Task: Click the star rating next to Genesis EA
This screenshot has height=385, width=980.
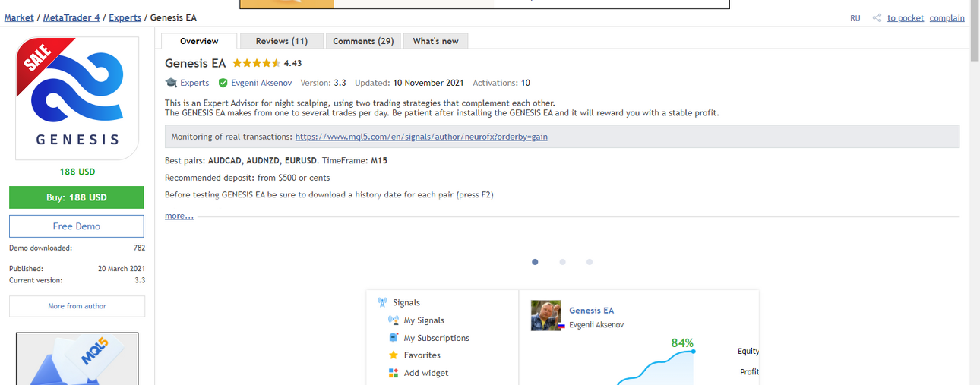Action: [x=256, y=63]
